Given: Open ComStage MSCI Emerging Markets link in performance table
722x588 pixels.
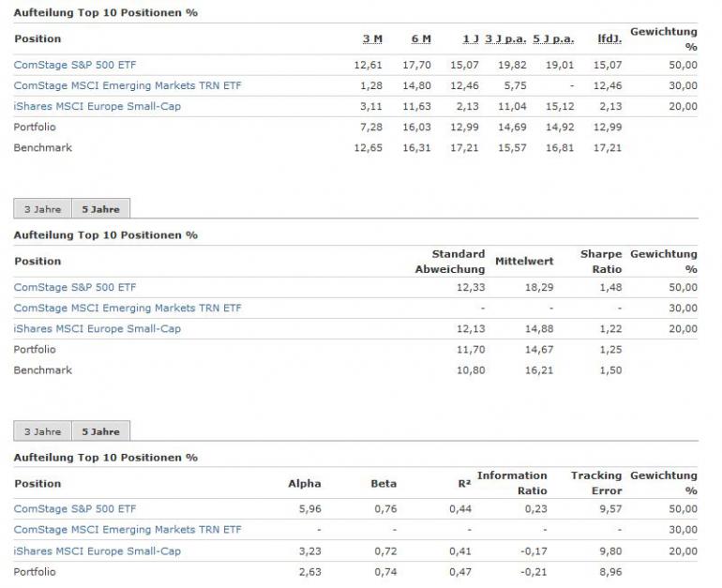Looking at the screenshot, I should click(x=128, y=85).
